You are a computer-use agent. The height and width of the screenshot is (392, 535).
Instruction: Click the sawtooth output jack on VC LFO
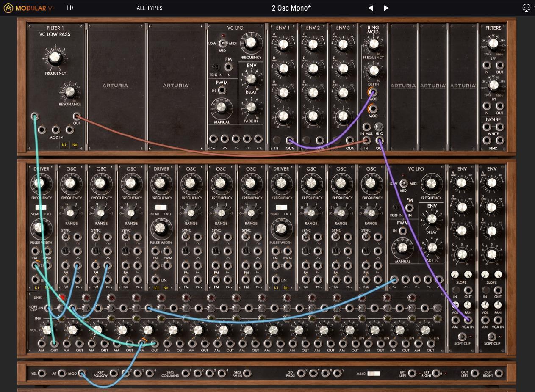pyautogui.click(x=236, y=138)
